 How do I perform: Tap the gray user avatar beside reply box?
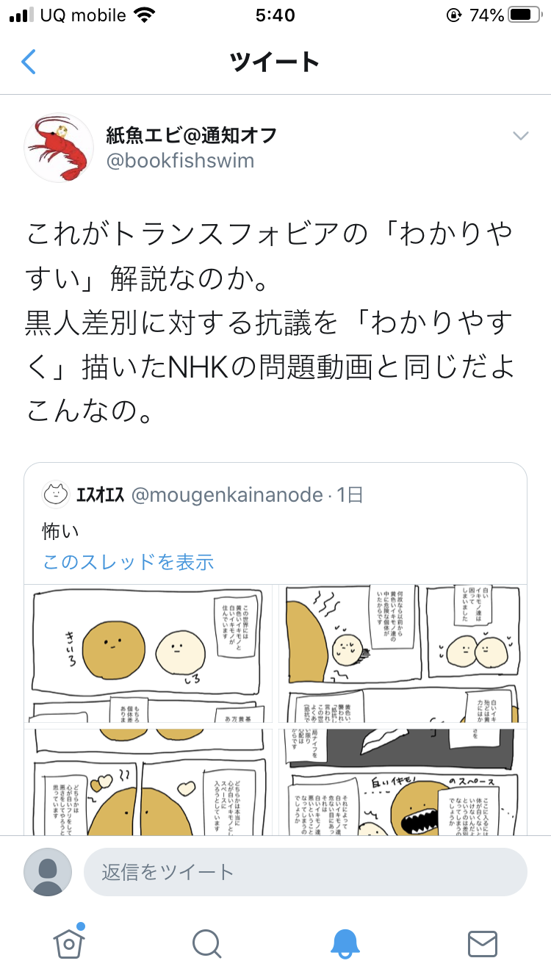[x=48, y=872]
